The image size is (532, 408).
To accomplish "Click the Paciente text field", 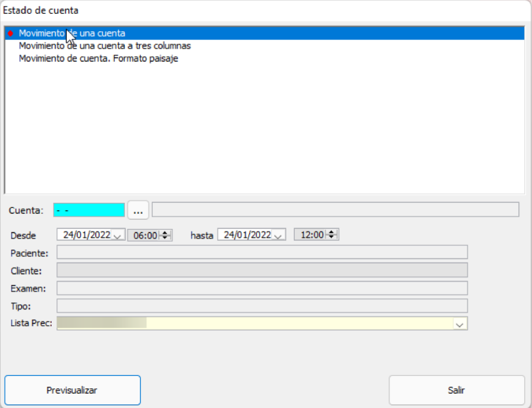I will 262,252.
